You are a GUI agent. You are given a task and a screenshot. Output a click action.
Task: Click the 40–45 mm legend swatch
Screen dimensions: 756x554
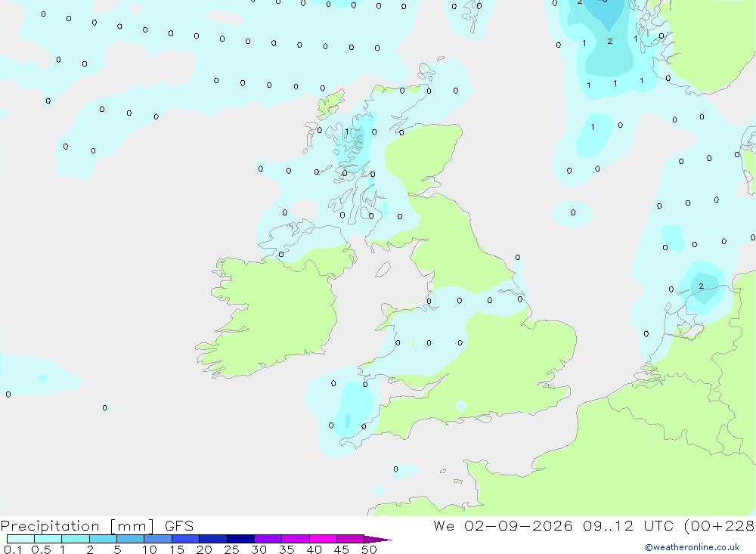[323, 539]
